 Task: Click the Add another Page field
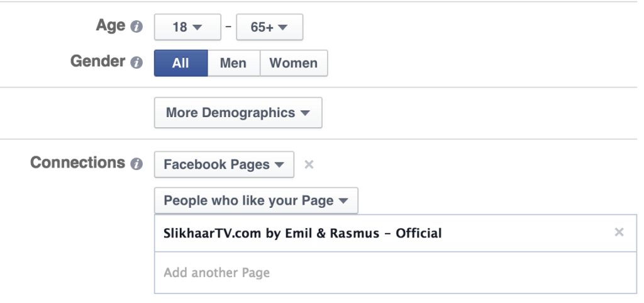tap(396, 273)
